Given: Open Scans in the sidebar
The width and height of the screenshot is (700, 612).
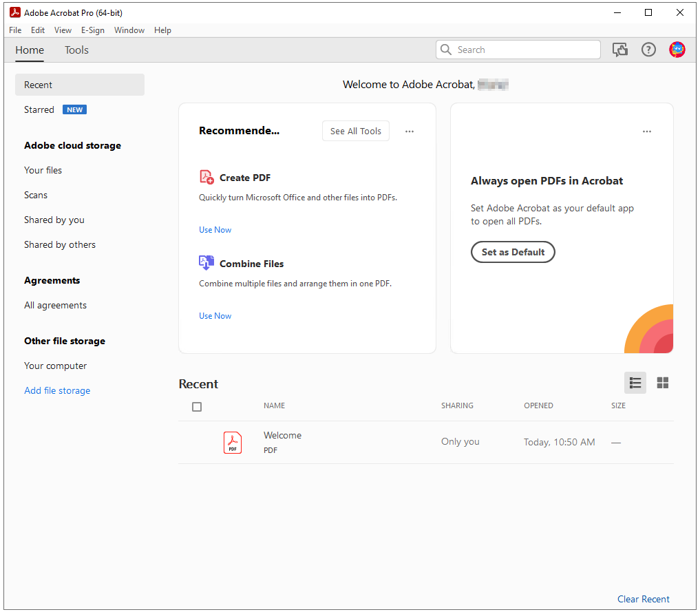Looking at the screenshot, I should tap(36, 195).
